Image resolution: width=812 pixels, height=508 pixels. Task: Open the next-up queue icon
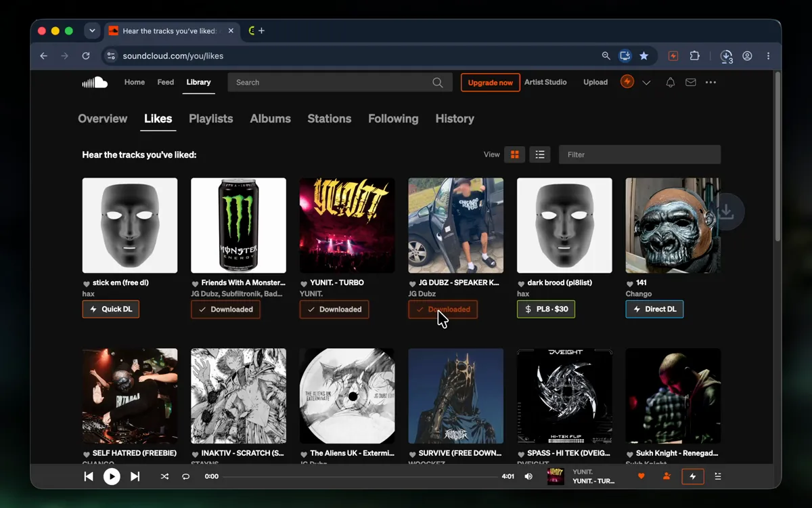pyautogui.click(x=718, y=476)
